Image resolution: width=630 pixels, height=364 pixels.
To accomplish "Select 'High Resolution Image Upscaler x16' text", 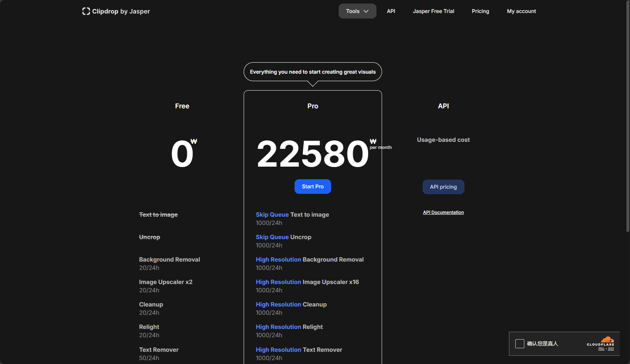I will click(x=308, y=282).
